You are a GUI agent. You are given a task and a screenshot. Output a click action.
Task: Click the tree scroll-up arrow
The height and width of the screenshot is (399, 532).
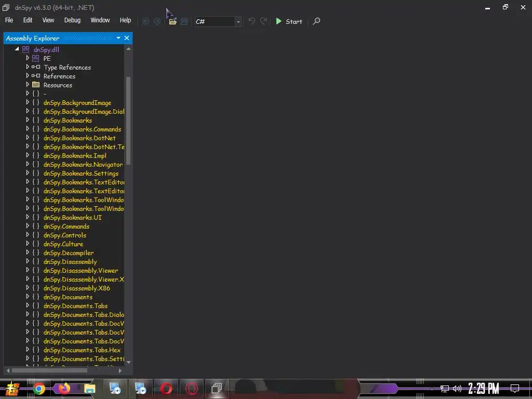(128, 49)
